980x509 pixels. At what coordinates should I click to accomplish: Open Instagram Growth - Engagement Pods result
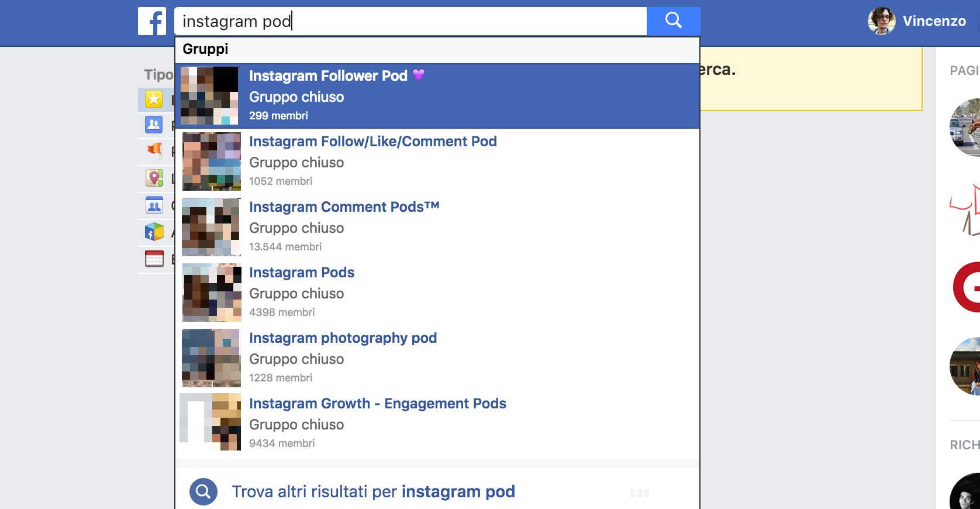click(437, 424)
